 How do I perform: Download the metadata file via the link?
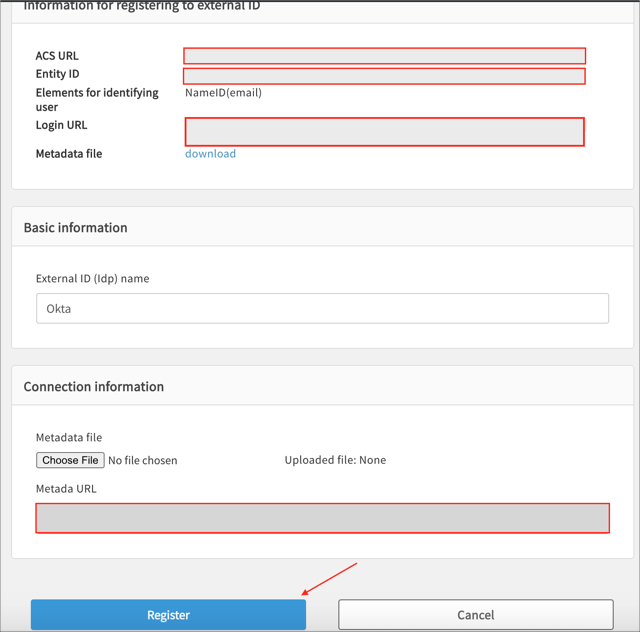click(210, 154)
